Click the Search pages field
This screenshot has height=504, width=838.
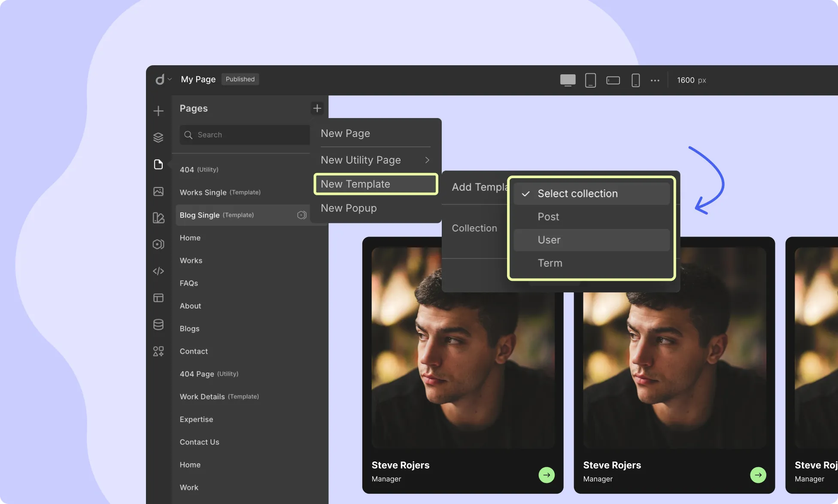[245, 135]
